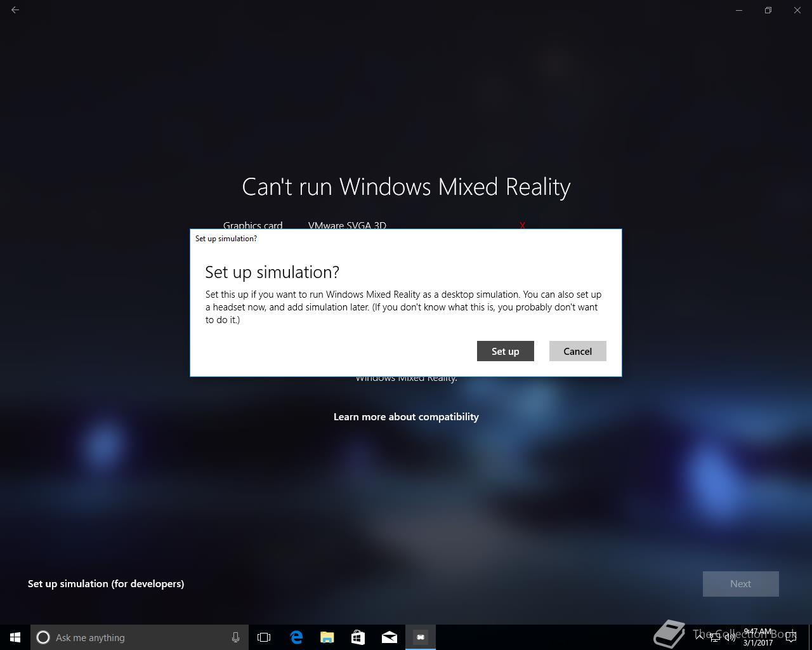This screenshot has width=812, height=650.
Task: Launch Microsoft Edge from taskbar
Action: pyautogui.click(x=296, y=637)
